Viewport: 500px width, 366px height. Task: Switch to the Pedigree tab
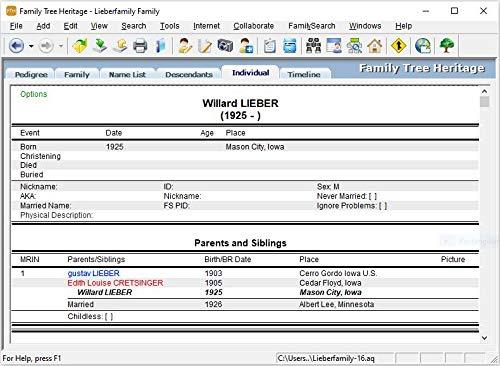tap(31, 74)
